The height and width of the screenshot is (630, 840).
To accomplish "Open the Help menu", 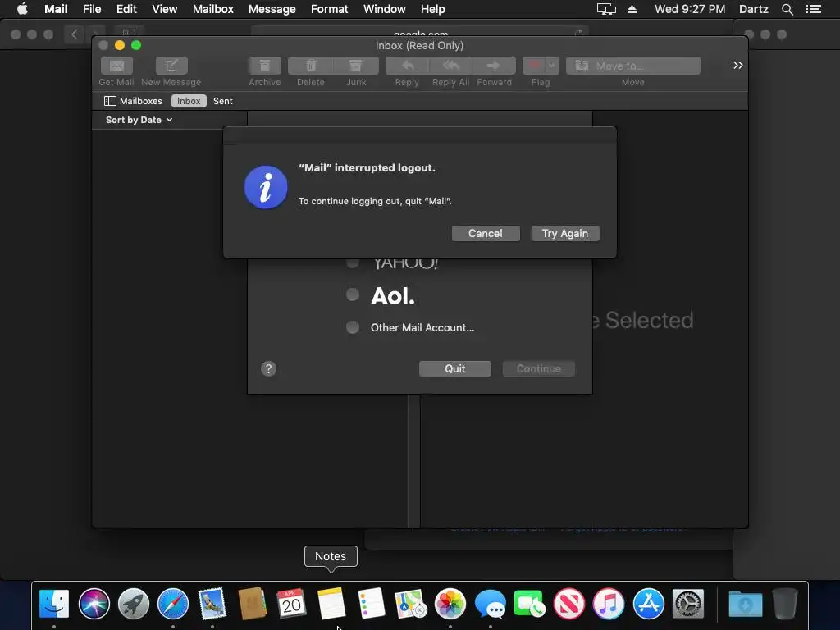I will [433, 9].
